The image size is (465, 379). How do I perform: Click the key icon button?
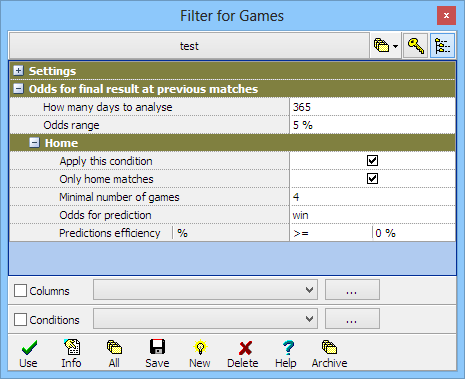click(415, 46)
